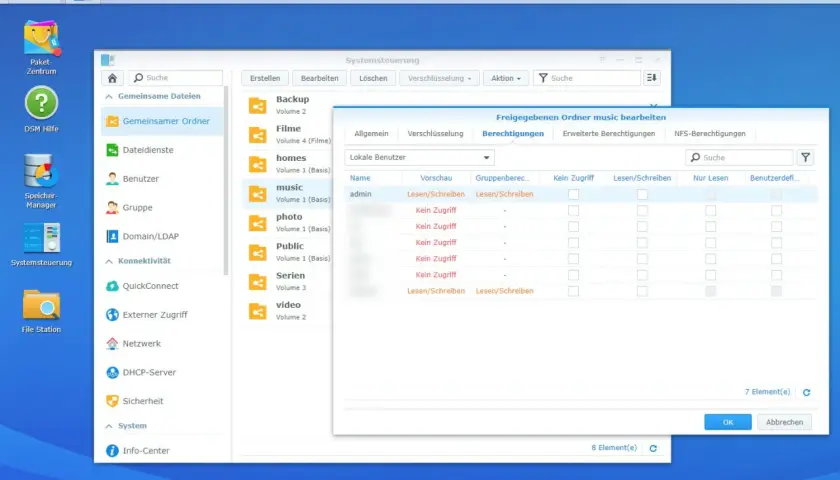This screenshot has height=480, width=840.
Task: Check Lesen/Schreiben for admin
Action: [642, 194]
